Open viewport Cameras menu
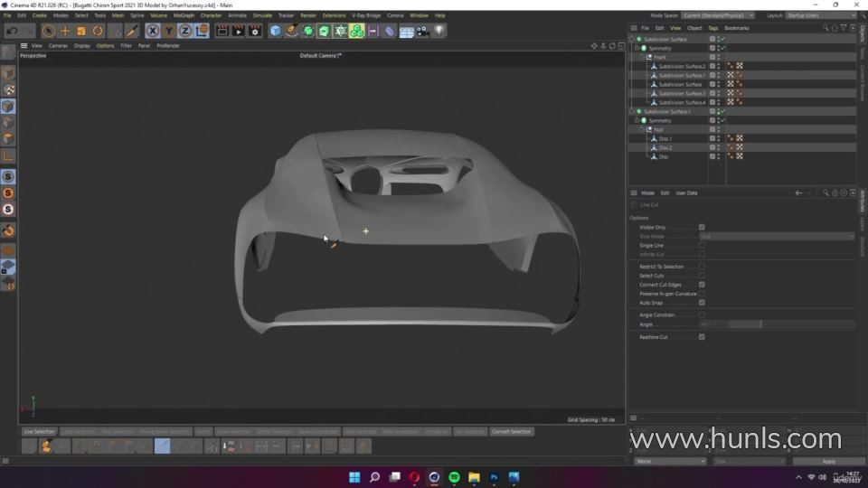 click(x=58, y=46)
